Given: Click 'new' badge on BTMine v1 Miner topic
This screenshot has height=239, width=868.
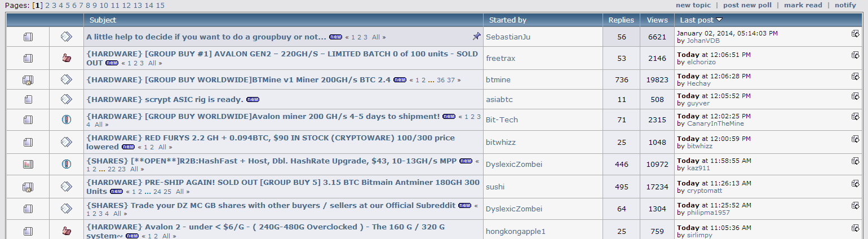Looking at the screenshot, I should [400, 80].
